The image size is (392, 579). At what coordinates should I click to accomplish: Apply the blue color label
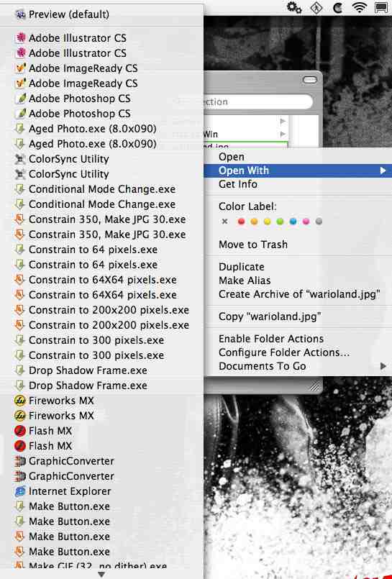pyautogui.click(x=293, y=222)
